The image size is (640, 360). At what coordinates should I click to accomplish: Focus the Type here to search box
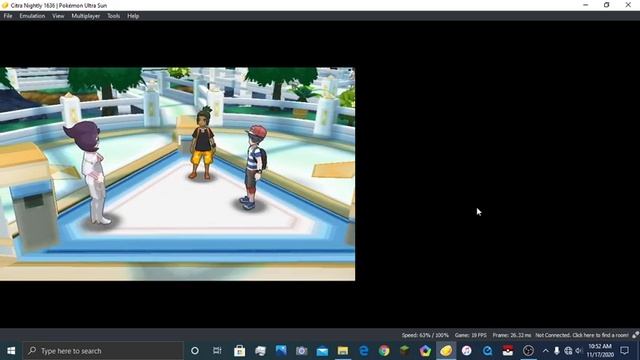click(x=103, y=351)
